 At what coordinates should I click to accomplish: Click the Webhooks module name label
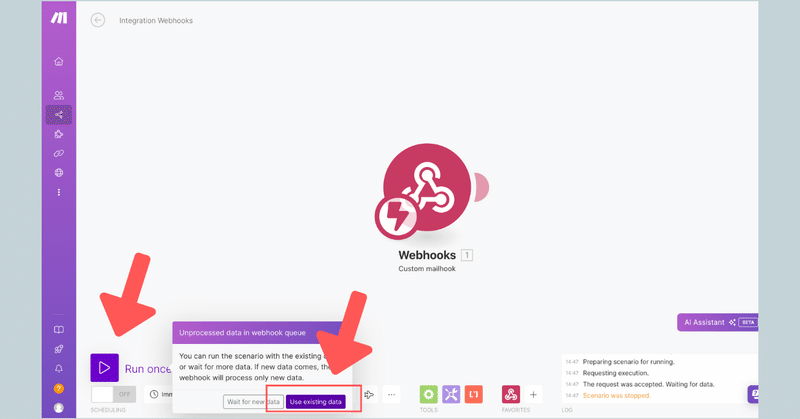pyautogui.click(x=427, y=255)
